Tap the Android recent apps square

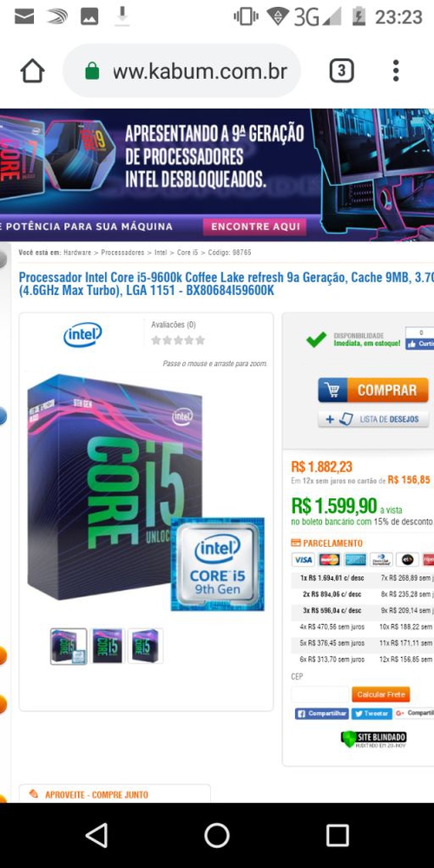[337, 835]
